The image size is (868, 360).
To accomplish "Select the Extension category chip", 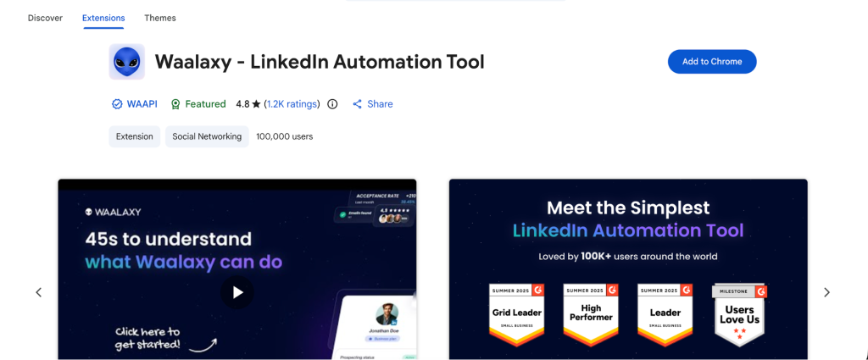I will pos(135,136).
